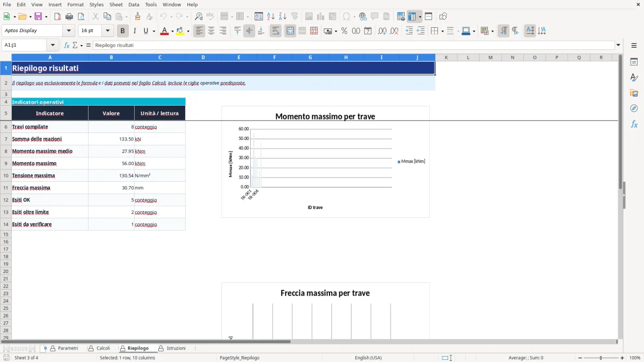Open sidebar Functions panel
644x362 pixels.
coord(634,124)
